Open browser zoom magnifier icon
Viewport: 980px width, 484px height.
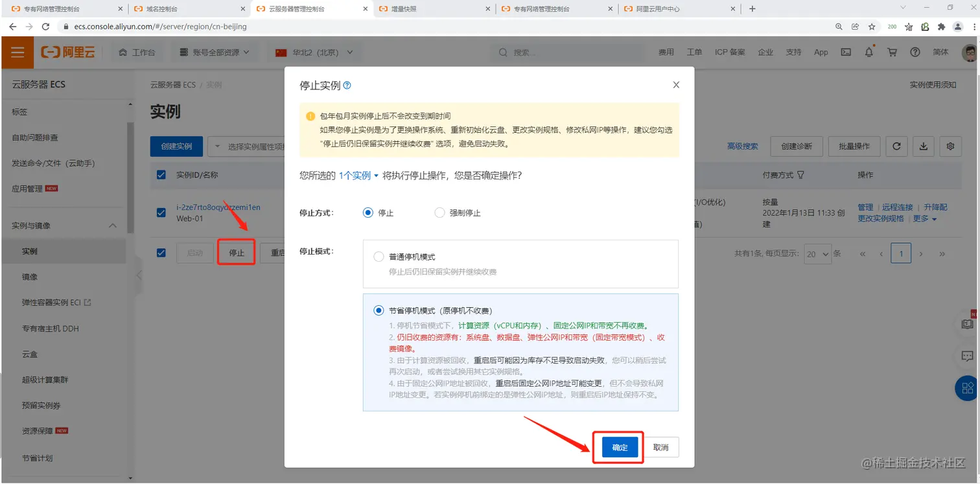pyautogui.click(x=839, y=27)
